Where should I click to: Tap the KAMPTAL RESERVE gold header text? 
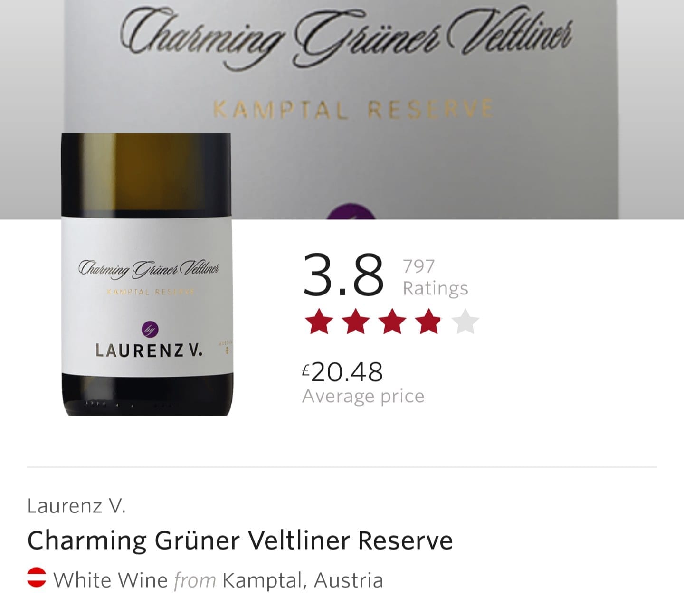[352, 109]
